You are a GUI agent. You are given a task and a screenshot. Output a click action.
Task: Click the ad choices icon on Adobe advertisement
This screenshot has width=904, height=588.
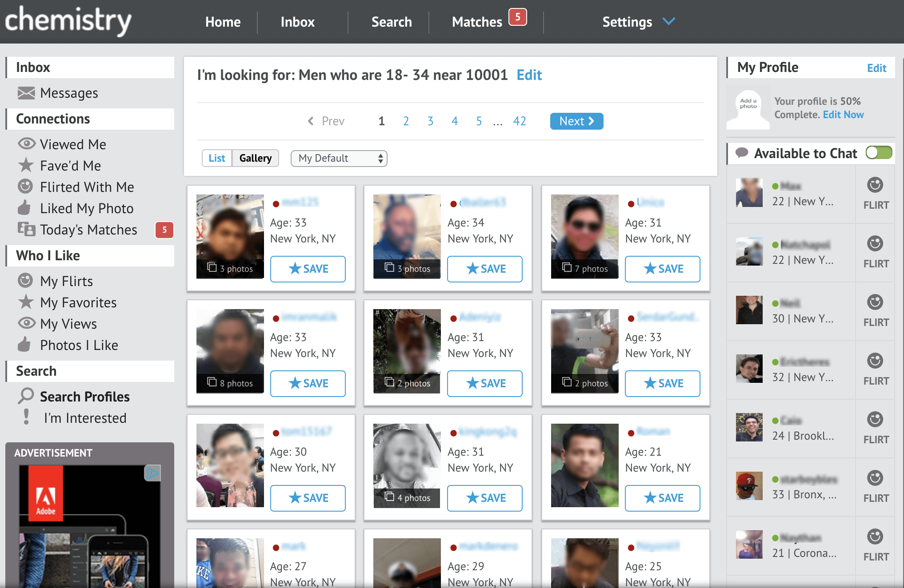(152, 473)
